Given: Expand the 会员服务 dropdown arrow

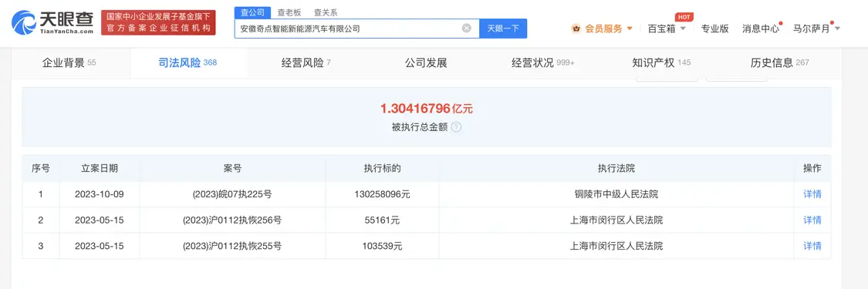Looking at the screenshot, I should point(630,29).
